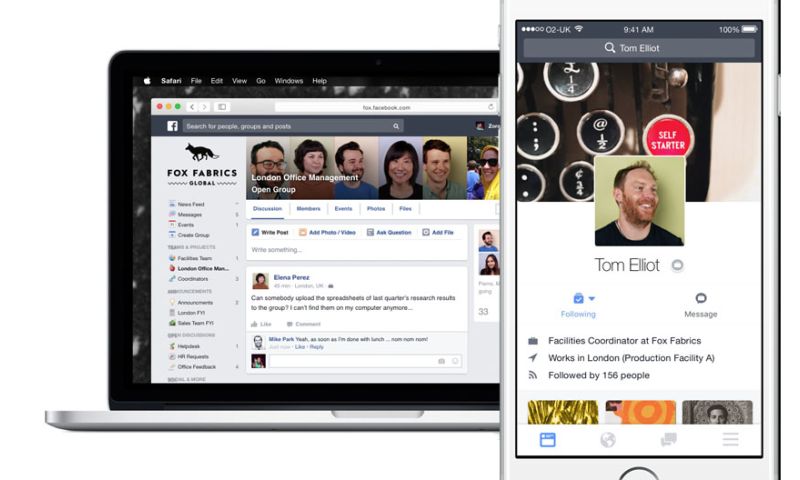Open the Help menu in the menu bar

[319, 81]
